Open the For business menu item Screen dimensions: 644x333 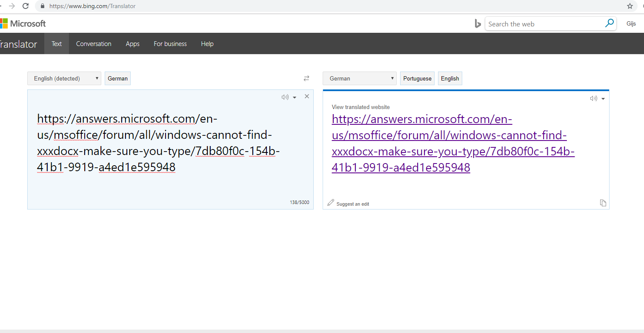tap(170, 43)
